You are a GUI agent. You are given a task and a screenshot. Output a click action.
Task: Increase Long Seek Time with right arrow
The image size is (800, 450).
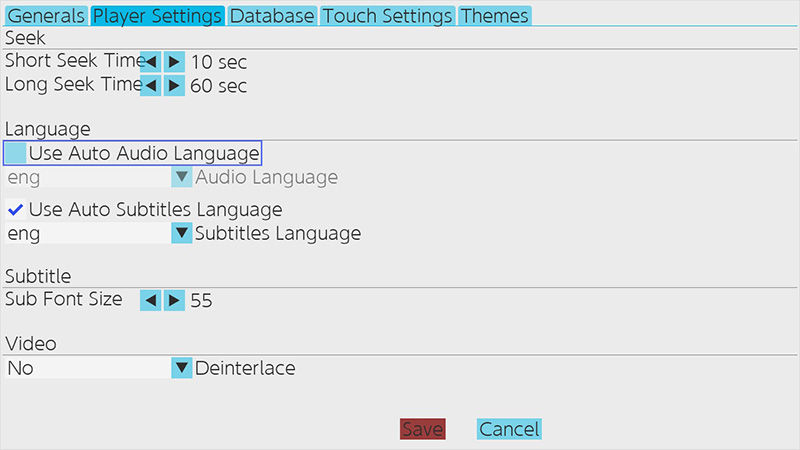[x=174, y=85]
